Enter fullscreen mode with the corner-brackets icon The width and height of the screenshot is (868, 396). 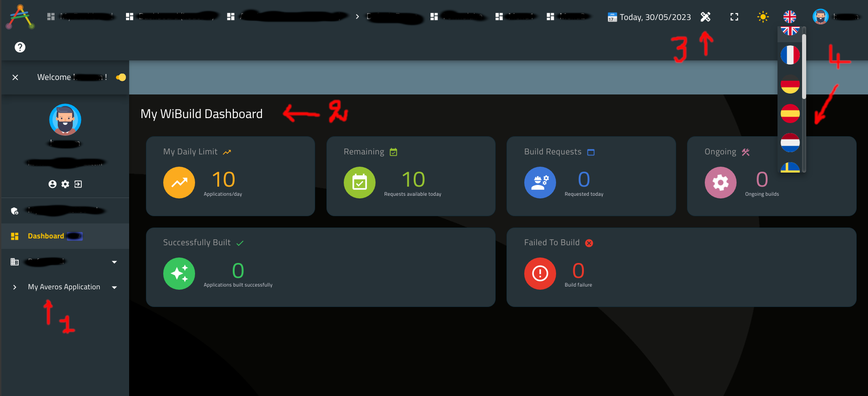click(734, 17)
